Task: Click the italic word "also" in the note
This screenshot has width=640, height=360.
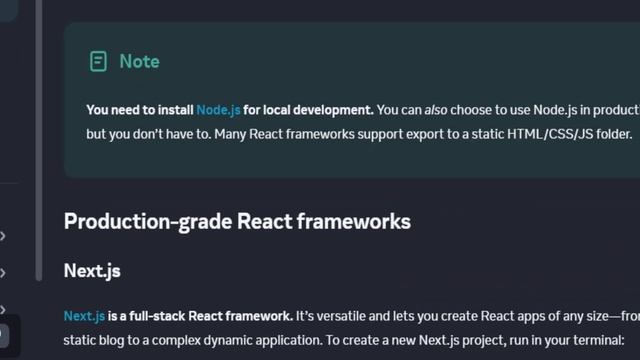Action: point(436,110)
